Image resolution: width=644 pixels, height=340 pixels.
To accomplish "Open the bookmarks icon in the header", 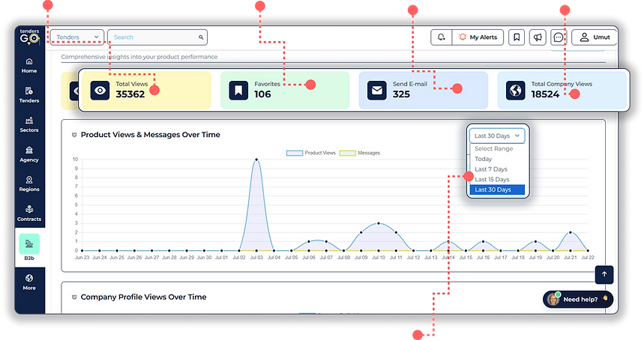I will (517, 37).
